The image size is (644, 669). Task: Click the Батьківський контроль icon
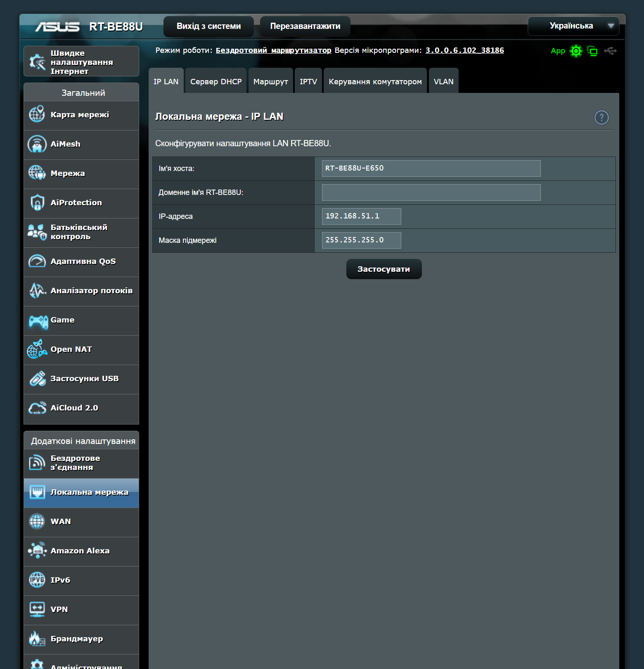pos(37,232)
